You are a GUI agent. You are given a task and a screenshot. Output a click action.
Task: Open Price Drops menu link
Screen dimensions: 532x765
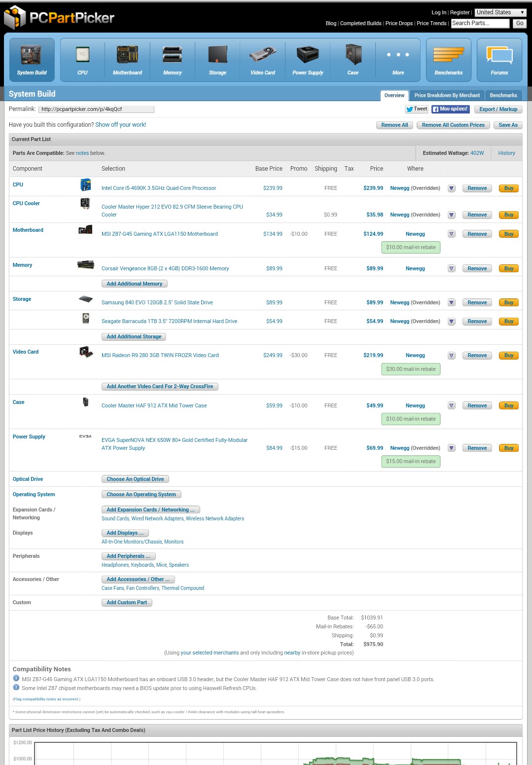pos(399,23)
